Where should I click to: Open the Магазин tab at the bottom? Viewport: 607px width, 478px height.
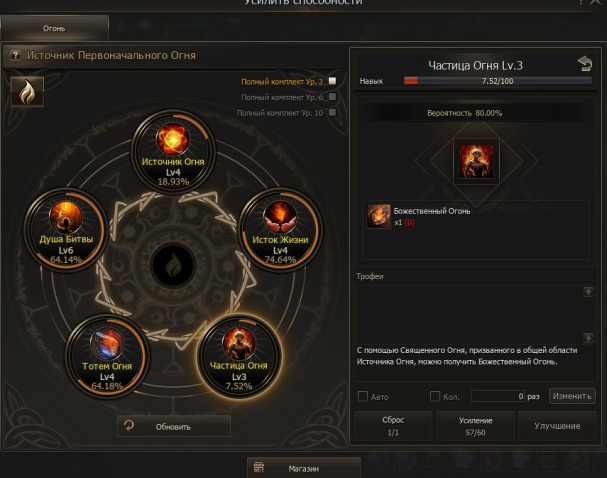click(304, 468)
